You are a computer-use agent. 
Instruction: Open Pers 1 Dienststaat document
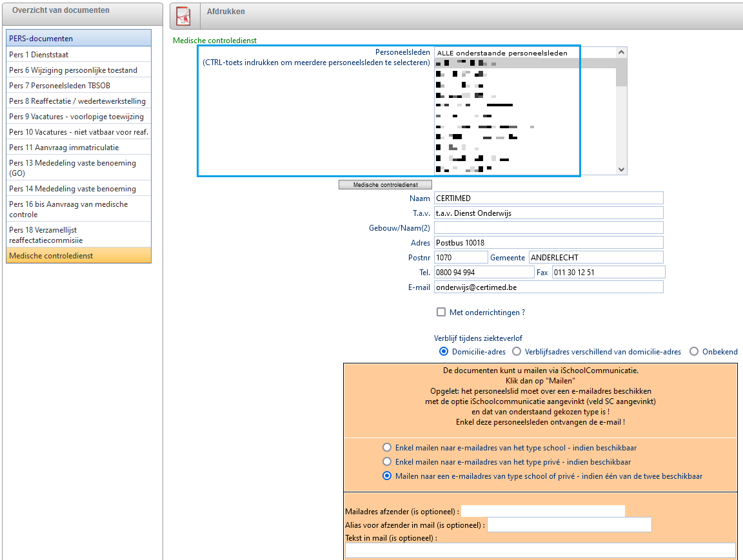click(78, 55)
